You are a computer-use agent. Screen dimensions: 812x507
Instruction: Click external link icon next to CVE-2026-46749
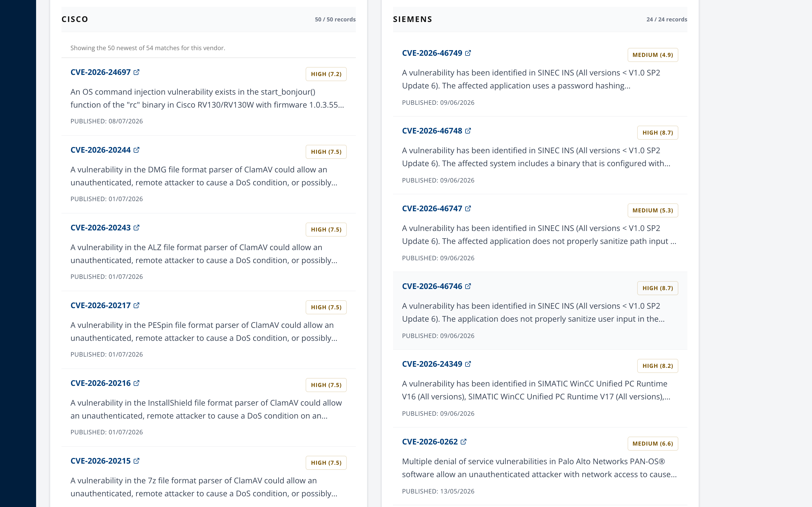pyautogui.click(x=468, y=53)
